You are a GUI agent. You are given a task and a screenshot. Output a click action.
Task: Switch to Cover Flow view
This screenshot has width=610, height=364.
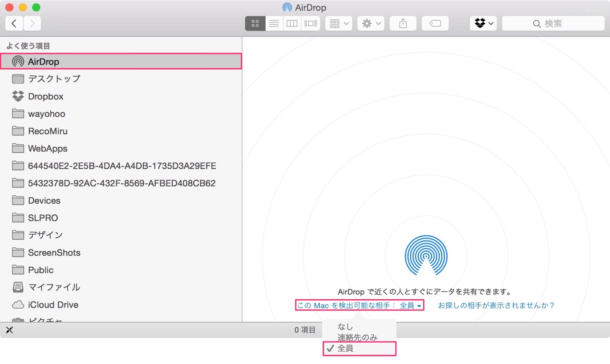coord(311,23)
